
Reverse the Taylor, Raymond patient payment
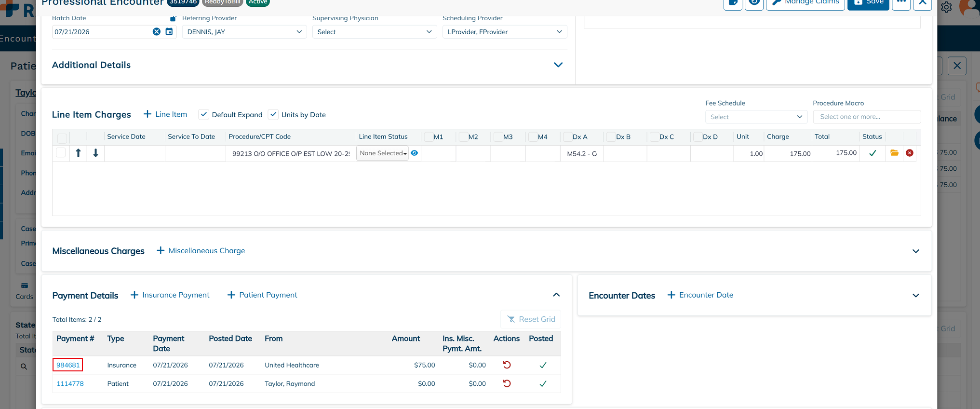[507, 383]
